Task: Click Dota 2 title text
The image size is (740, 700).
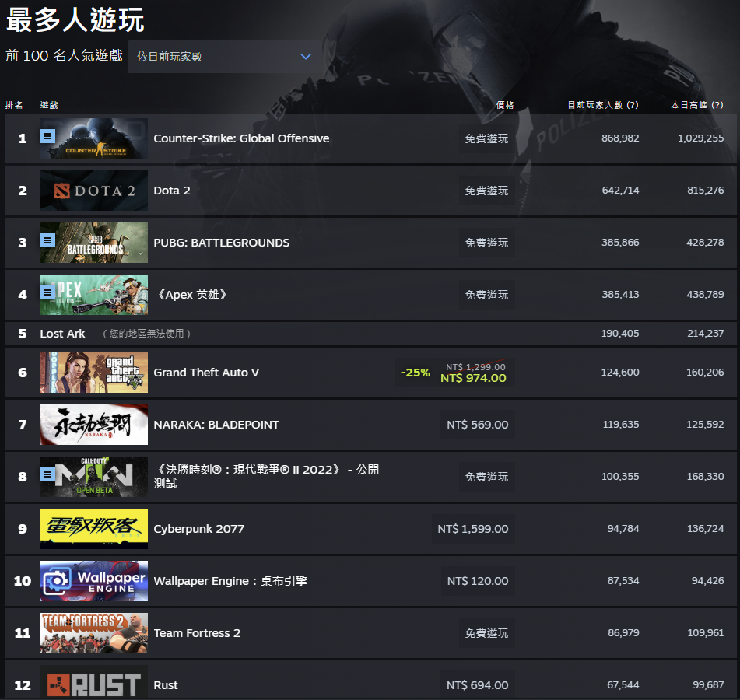Action: pos(172,191)
